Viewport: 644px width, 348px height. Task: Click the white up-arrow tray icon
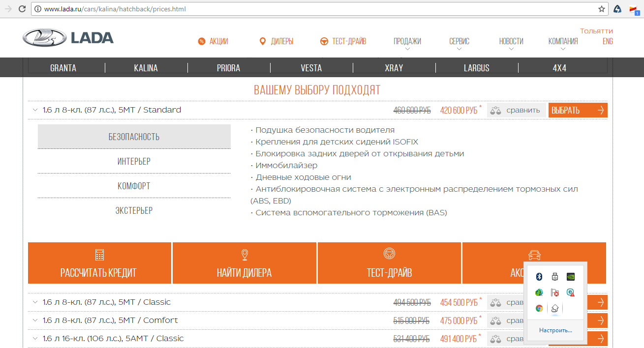(x=554, y=309)
